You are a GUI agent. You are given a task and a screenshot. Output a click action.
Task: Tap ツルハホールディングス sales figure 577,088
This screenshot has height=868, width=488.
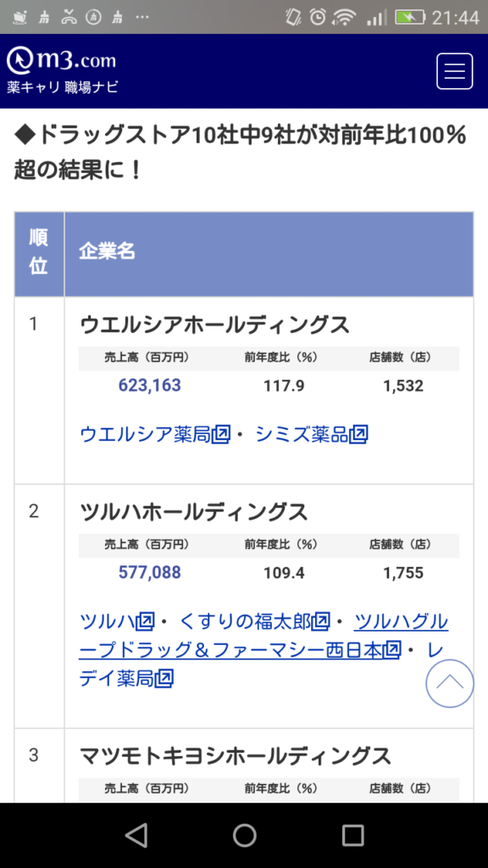click(x=149, y=572)
